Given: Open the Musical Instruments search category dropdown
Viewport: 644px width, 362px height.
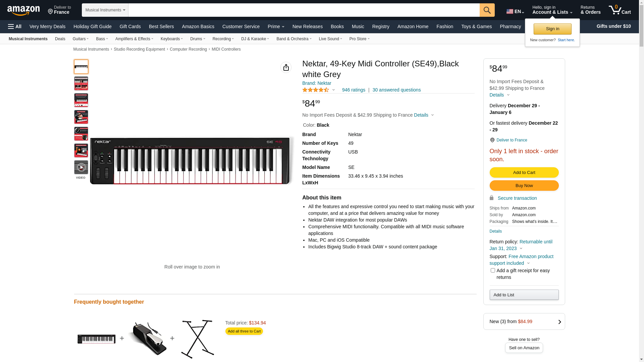Looking at the screenshot, I should pos(105,10).
